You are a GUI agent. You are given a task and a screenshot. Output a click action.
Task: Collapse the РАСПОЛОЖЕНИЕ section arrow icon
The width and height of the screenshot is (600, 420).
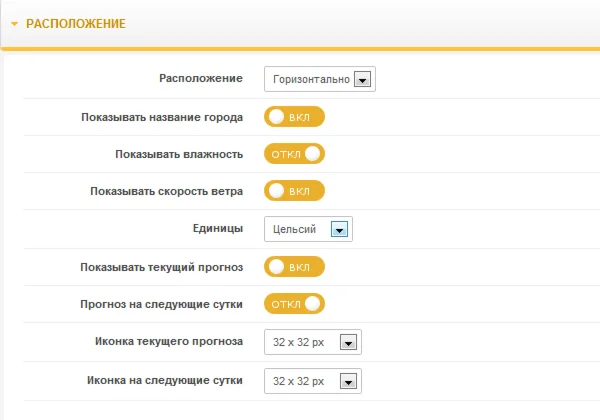[x=14, y=23]
